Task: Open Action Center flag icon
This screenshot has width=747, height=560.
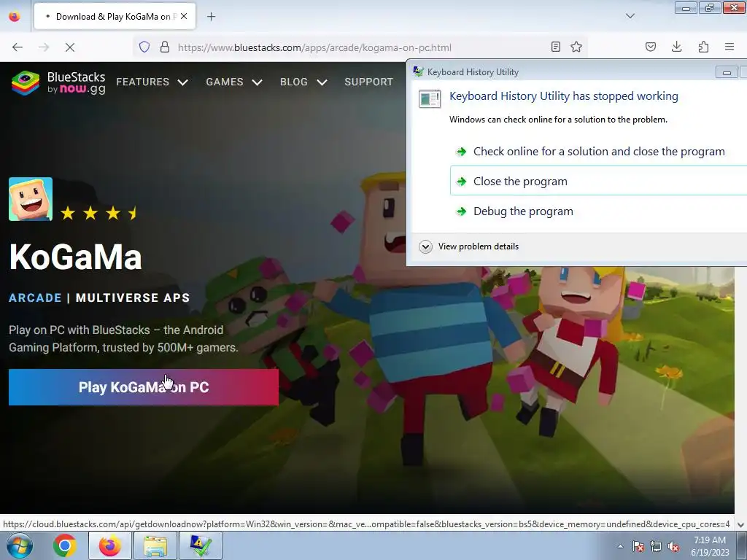Action: click(638, 546)
